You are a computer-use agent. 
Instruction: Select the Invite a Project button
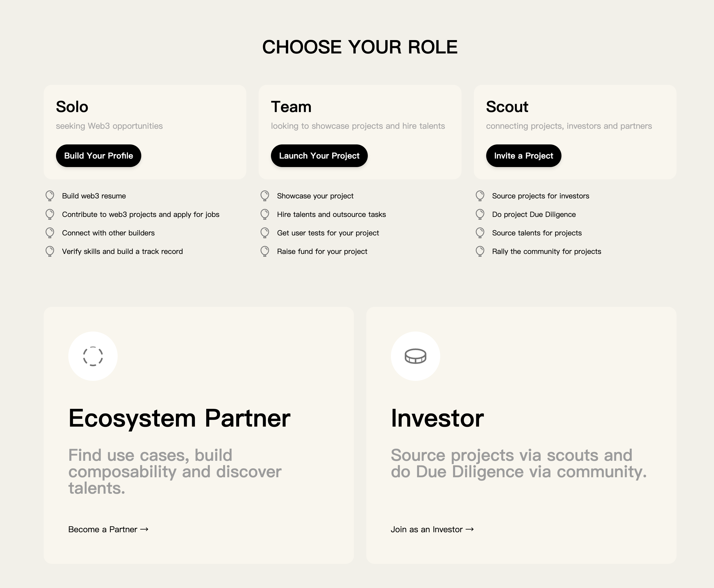pyautogui.click(x=523, y=156)
